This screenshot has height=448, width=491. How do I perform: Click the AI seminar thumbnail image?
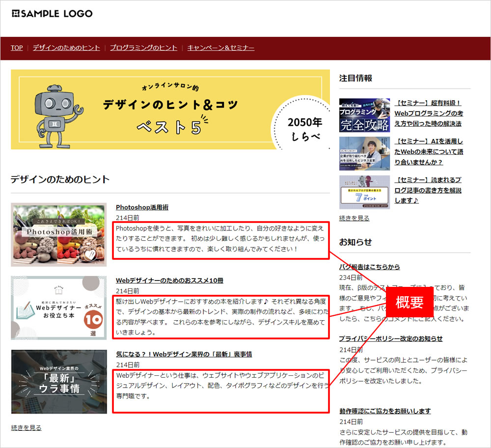(364, 153)
